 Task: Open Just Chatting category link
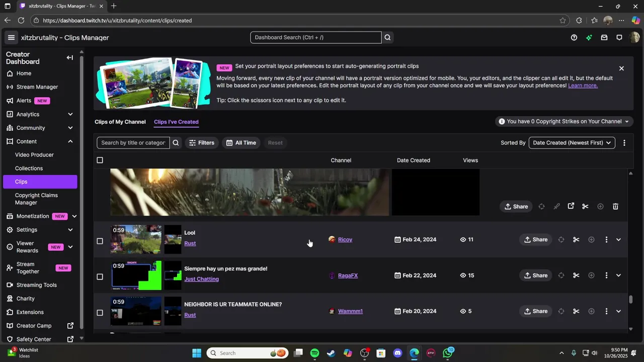click(201, 279)
